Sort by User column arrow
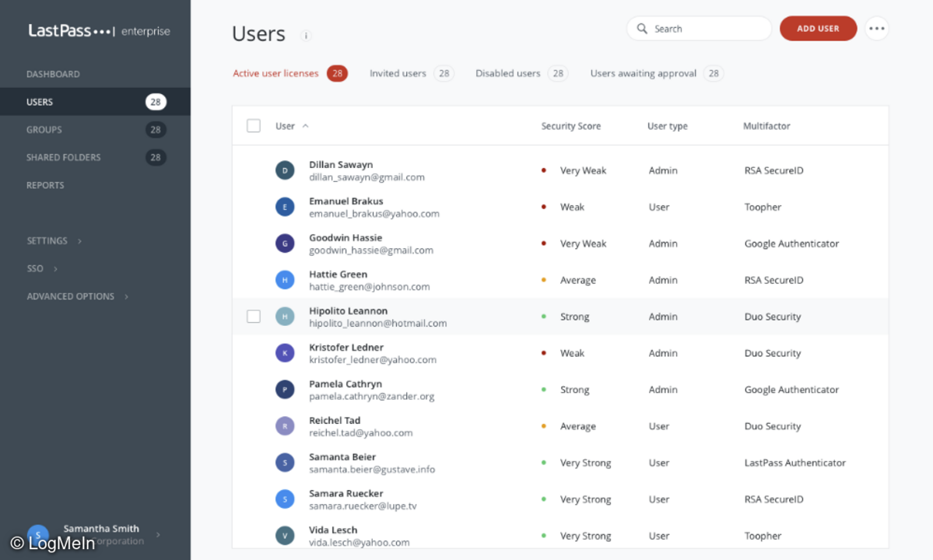Viewport: 933px width, 560px height. point(305,126)
